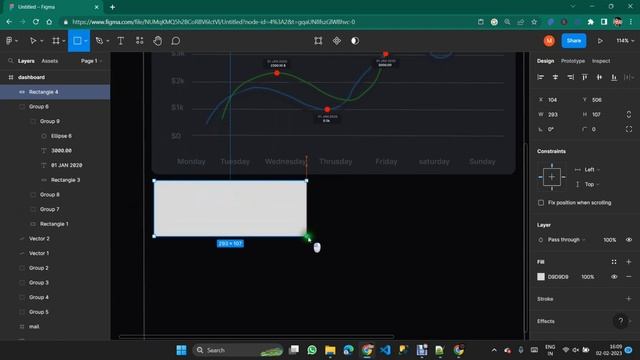Viewport: 640px width, 360px height.
Task: Toggle constrain proportions icon
Action: [629, 115]
